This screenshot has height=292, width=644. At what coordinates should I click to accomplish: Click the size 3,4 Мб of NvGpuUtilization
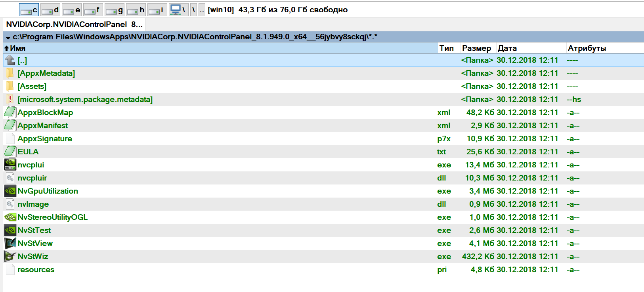[x=482, y=191]
